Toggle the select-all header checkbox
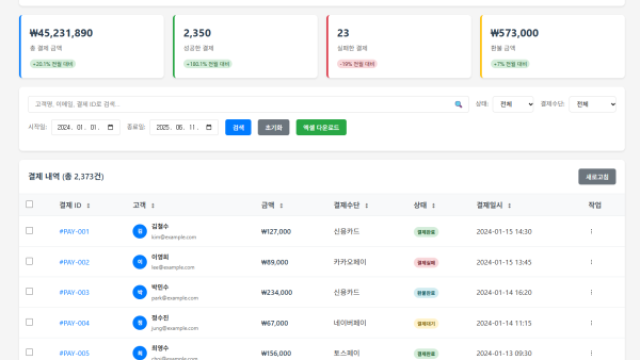Image resolution: width=640 pixels, height=360 pixels. (x=29, y=204)
